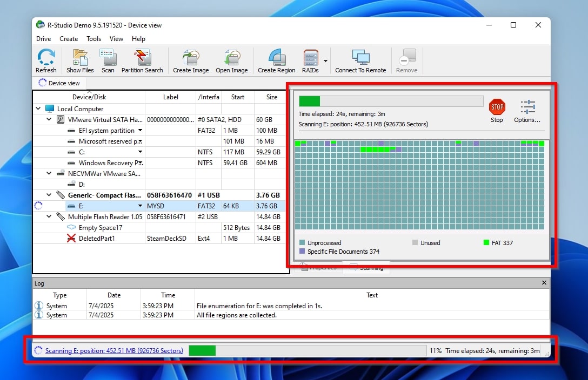Click the /Interfa column header
Screen dimensions: 588x380
pos(209,97)
